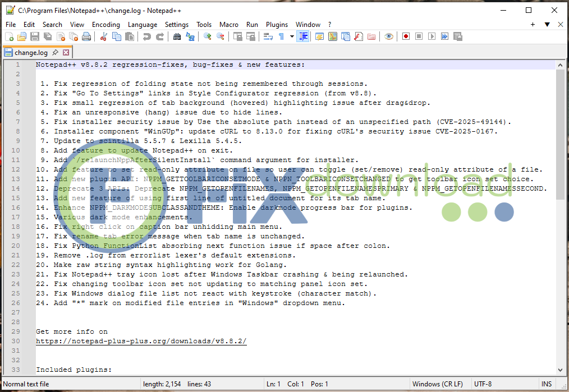This screenshot has width=569, height=392.
Task: Toggle Word wrap toolbar button
Action: pyautogui.click(x=268, y=37)
